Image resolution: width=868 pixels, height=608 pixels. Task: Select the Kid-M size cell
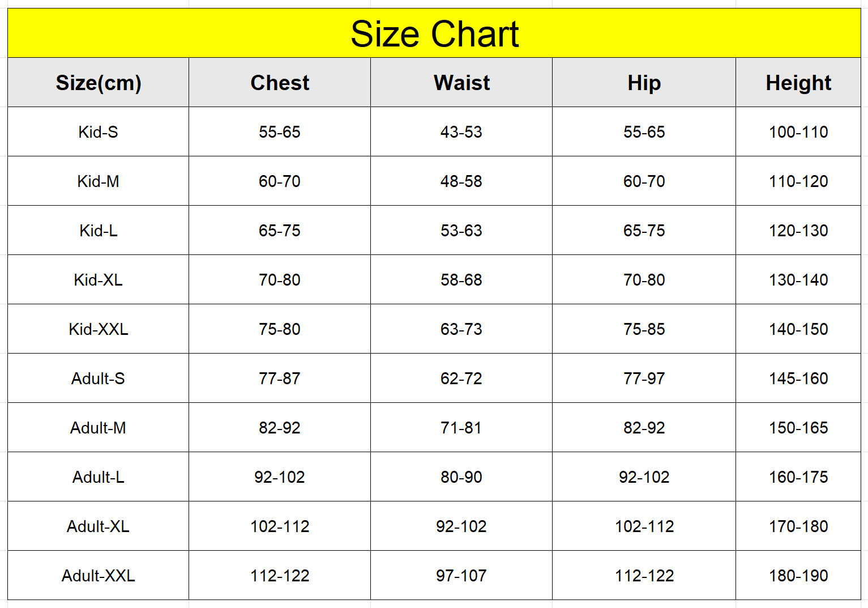pyautogui.click(x=99, y=181)
